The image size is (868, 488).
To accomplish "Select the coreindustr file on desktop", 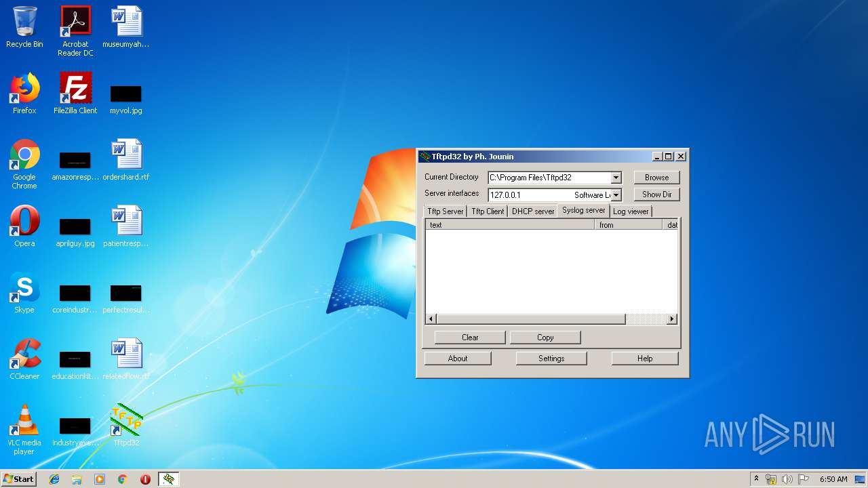I will 75,299.
